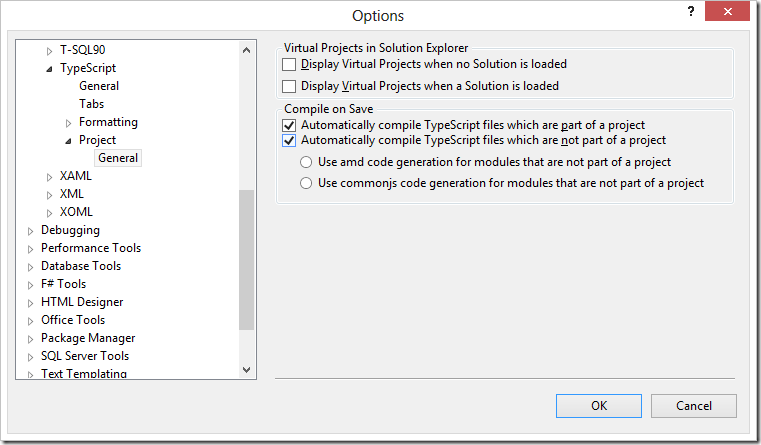Image resolution: width=761 pixels, height=445 pixels.
Task: Enable Display Virtual Projects when a Solution loaded
Action: point(290,86)
